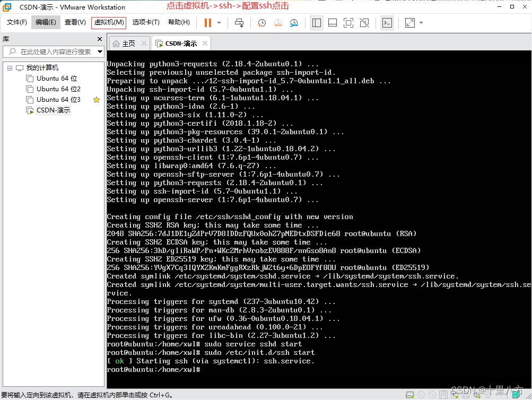Screen dimensions: 532x400
Task: Click the floppy drive status bar icon
Action: [443, 395]
